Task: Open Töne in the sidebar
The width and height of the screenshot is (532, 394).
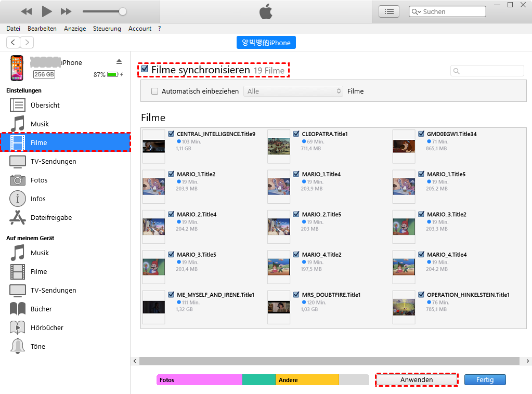Action: [x=65, y=346]
